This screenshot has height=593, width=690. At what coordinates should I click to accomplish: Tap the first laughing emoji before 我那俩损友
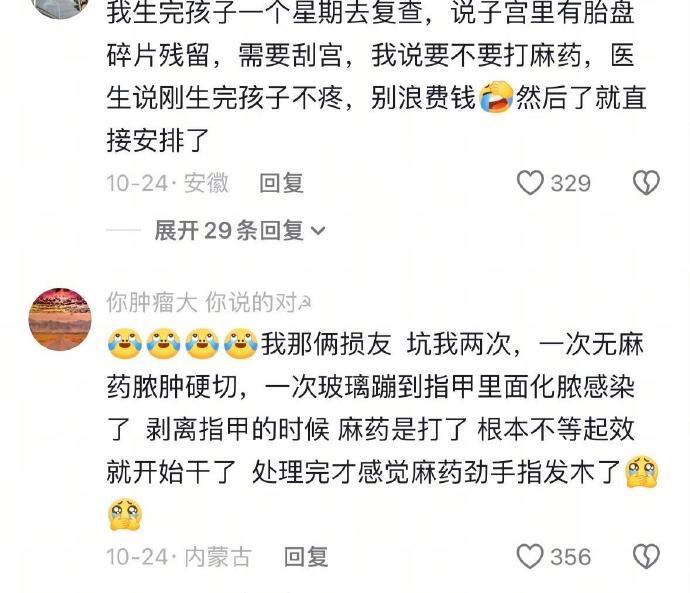pyautogui.click(x=125, y=343)
